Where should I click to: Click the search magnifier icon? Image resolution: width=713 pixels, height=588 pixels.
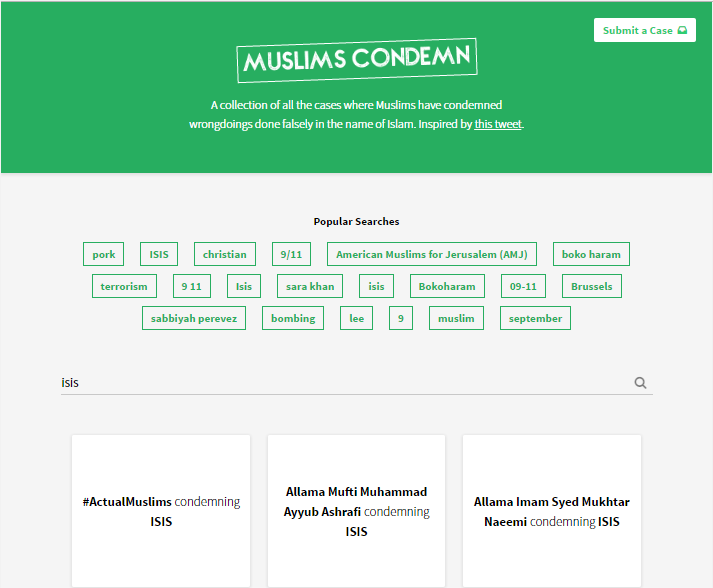pyautogui.click(x=640, y=383)
